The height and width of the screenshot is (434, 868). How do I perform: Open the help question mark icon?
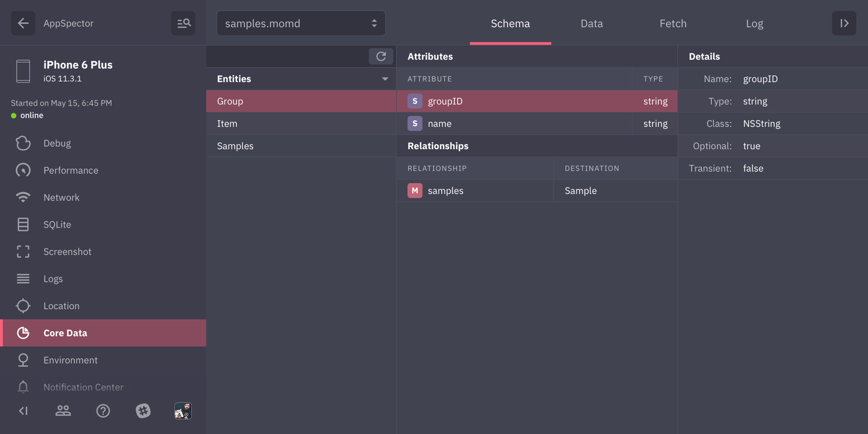pyautogui.click(x=103, y=411)
